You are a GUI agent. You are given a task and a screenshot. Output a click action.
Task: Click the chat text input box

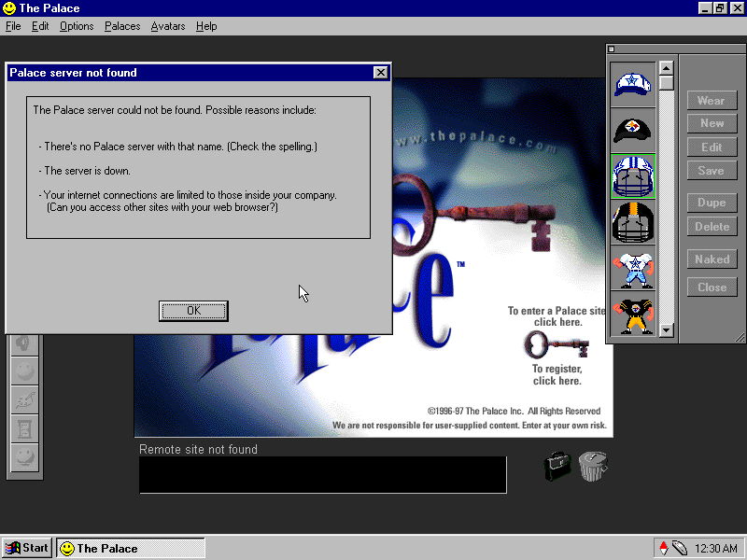pos(322,474)
